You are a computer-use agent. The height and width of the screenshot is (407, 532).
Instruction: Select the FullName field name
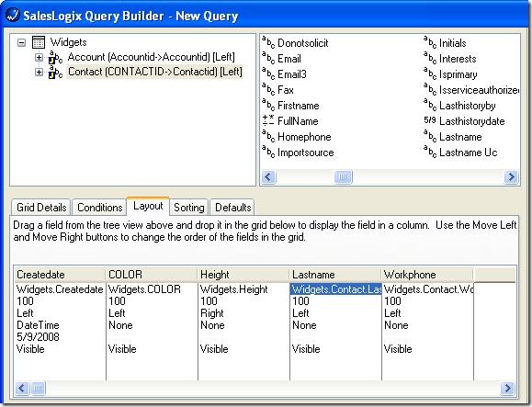pos(298,121)
